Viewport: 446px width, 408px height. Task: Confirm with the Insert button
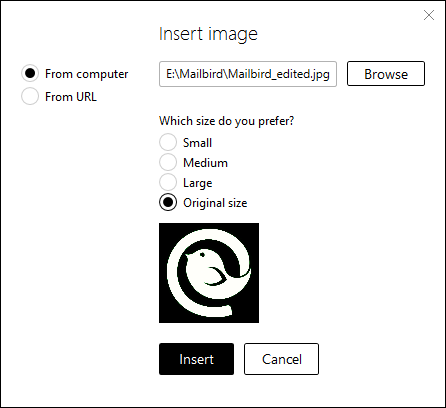(x=196, y=359)
